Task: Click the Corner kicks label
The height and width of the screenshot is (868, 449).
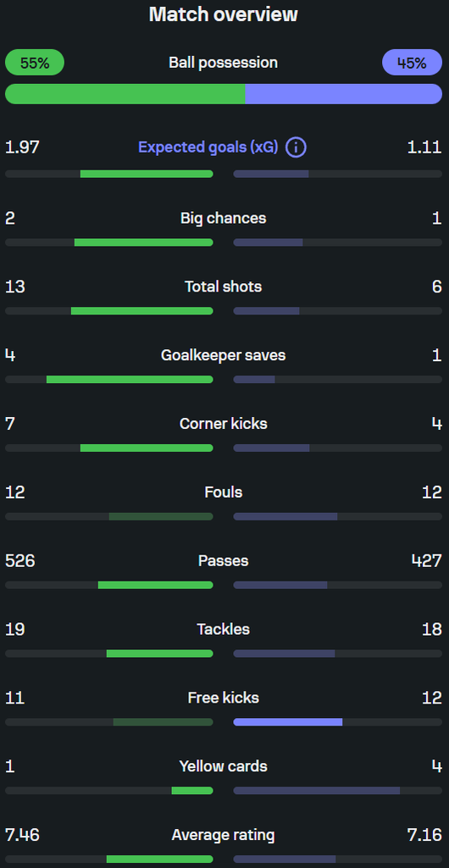Action: (x=224, y=424)
